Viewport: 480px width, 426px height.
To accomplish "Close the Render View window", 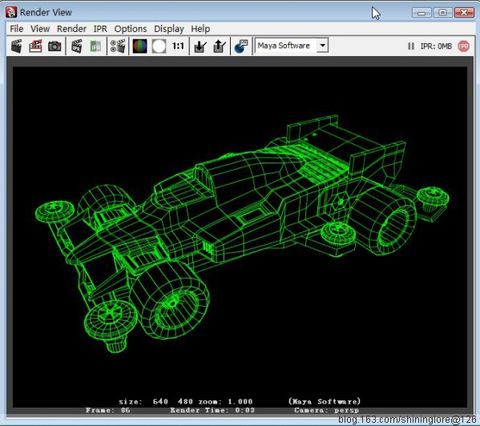I will click(x=464, y=13).
